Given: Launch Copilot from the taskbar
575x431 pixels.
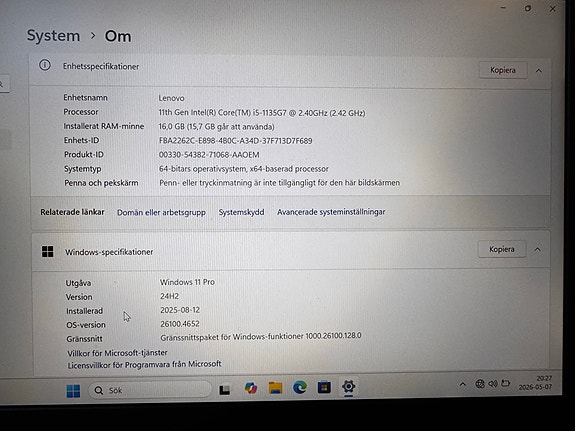Looking at the screenshot, I should (x=251, y=388).
